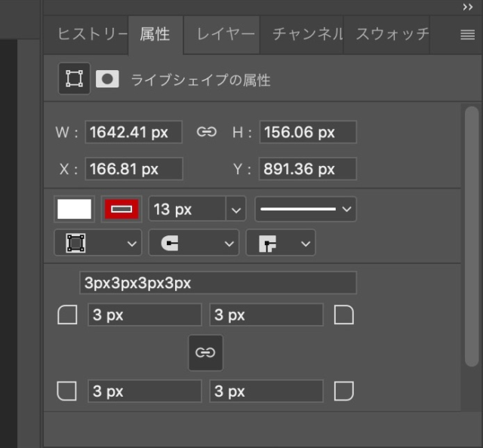Image resolution: width=483 pixels, height=448 pixels.
Task: Collapse the panel with double-arrow icon
Action: (468, 7)
